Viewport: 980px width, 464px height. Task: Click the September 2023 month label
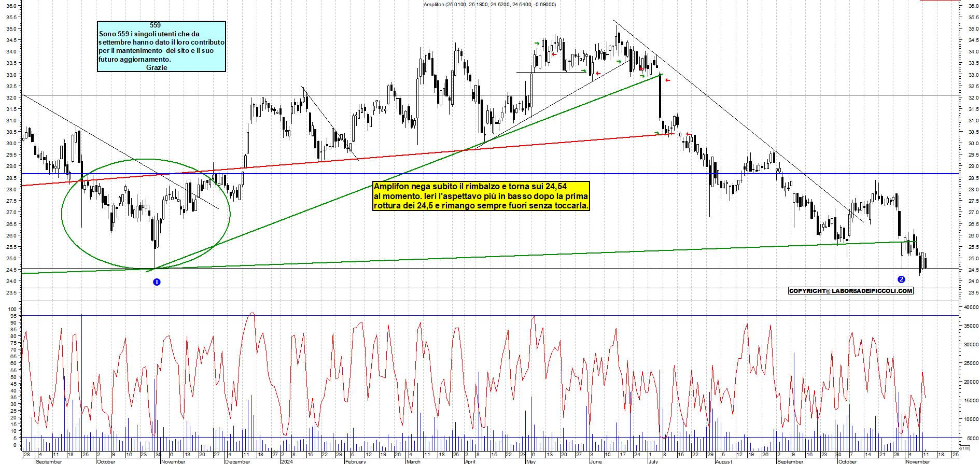(49, 461)
